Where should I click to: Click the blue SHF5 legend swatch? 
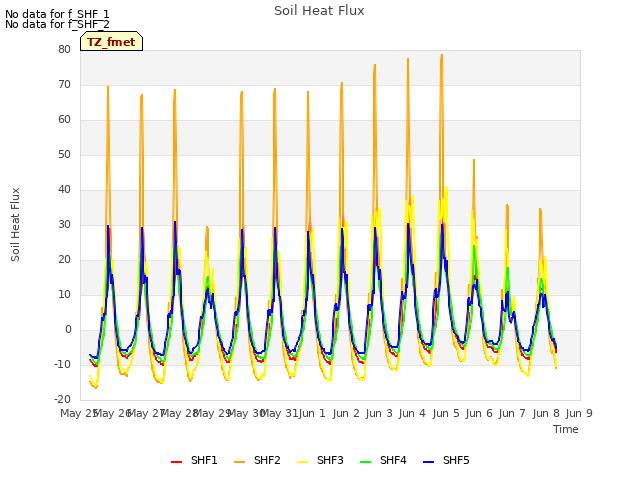click(x=429, y=462)
